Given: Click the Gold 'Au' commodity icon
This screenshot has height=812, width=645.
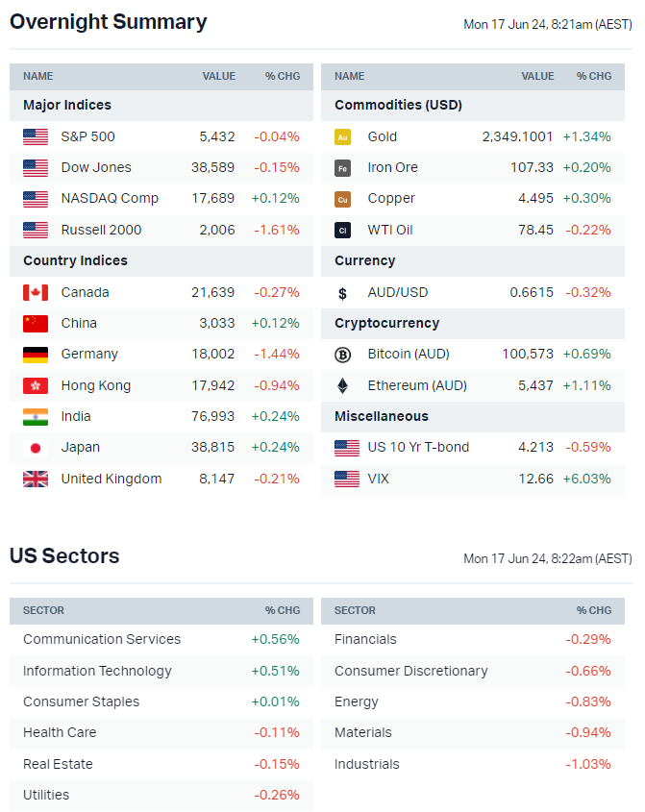Looking at the screenshot, I should pos(342,136).
